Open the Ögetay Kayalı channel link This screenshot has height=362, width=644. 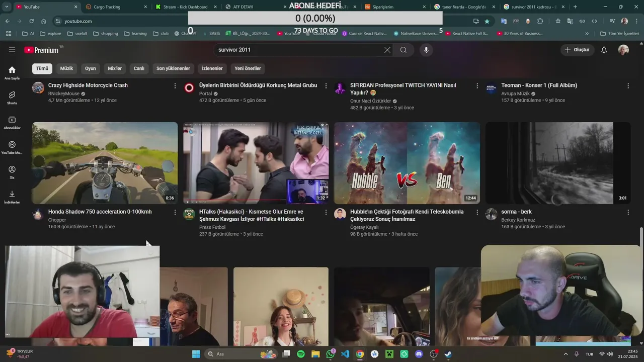pyautogui.click(x=364, y=227)
